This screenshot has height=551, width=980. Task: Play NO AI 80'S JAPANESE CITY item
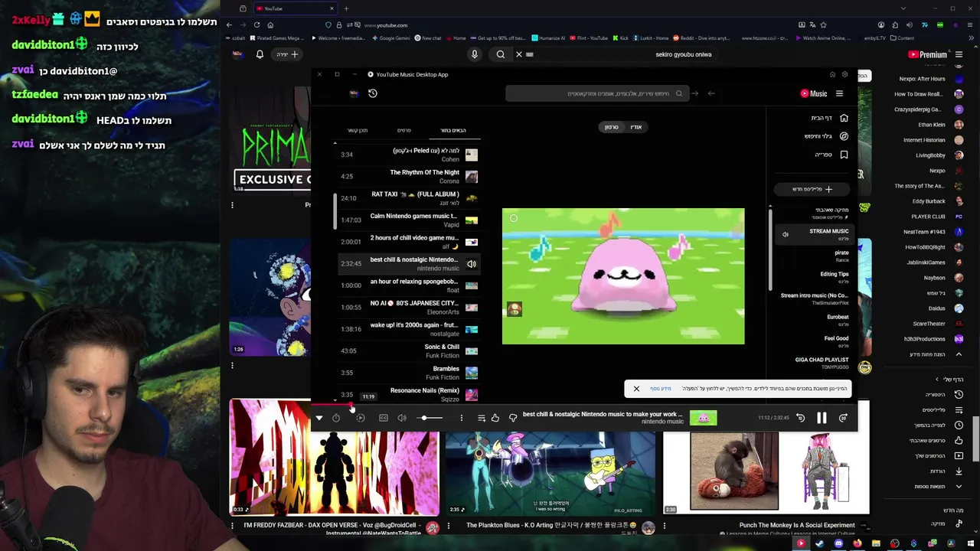409,308
